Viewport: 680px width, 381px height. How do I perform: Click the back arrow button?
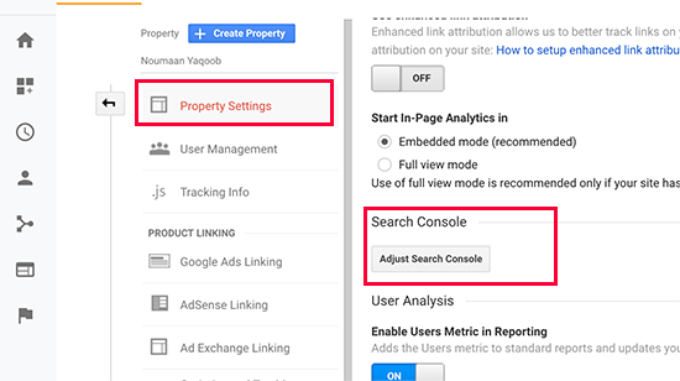(x=110, y=103)
